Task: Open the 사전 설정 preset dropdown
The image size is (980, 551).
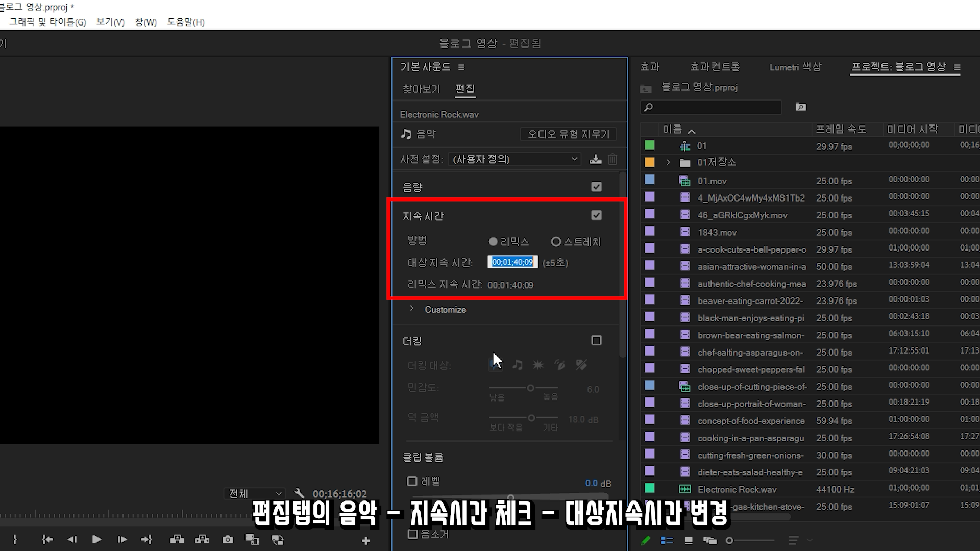Action: click(514, 159)
